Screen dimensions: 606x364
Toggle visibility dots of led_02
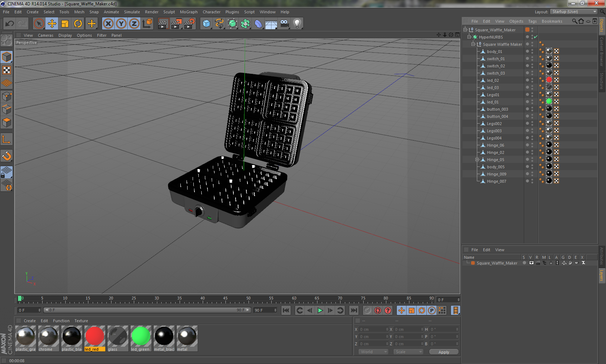532,80
